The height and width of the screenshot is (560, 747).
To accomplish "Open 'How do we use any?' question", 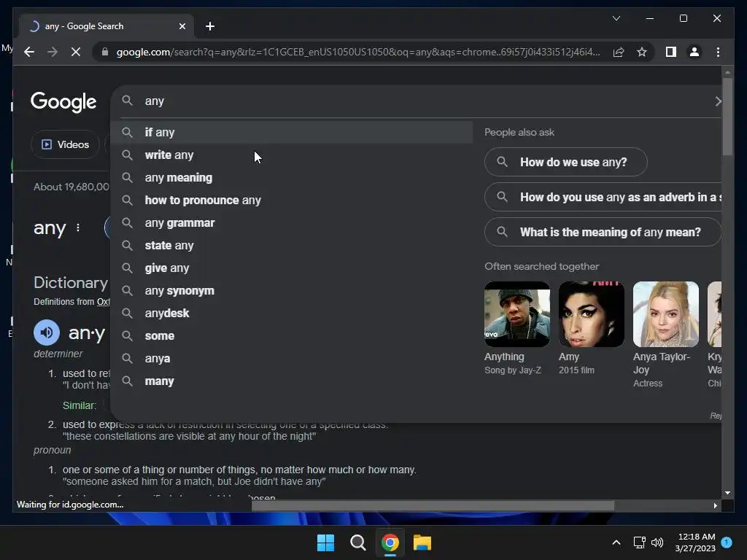I will point(566,162).
